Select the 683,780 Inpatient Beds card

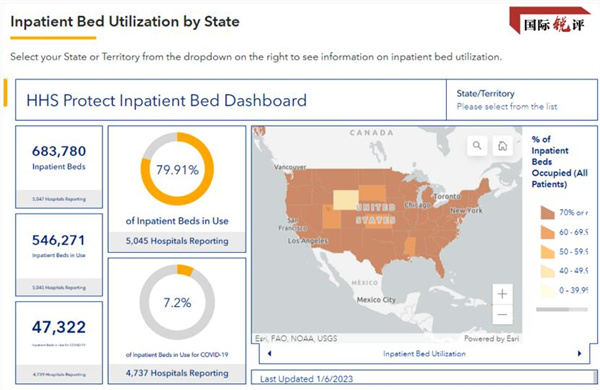[59, 167]
